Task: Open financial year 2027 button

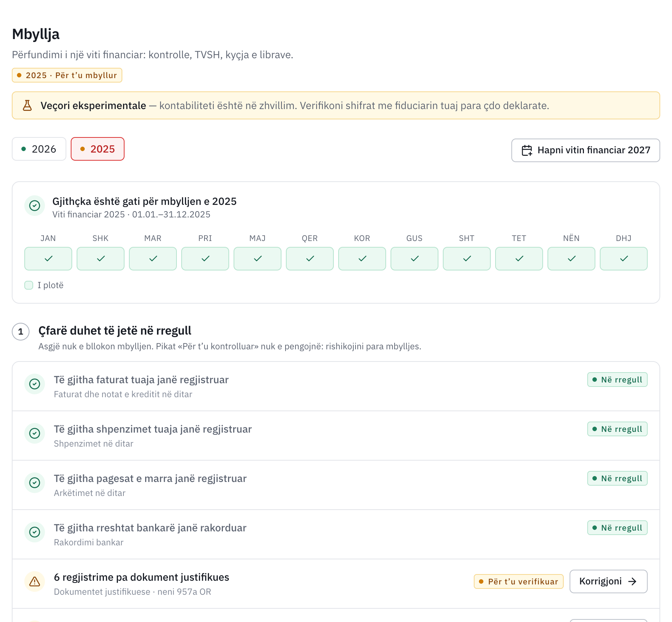Action: (586, 150)
